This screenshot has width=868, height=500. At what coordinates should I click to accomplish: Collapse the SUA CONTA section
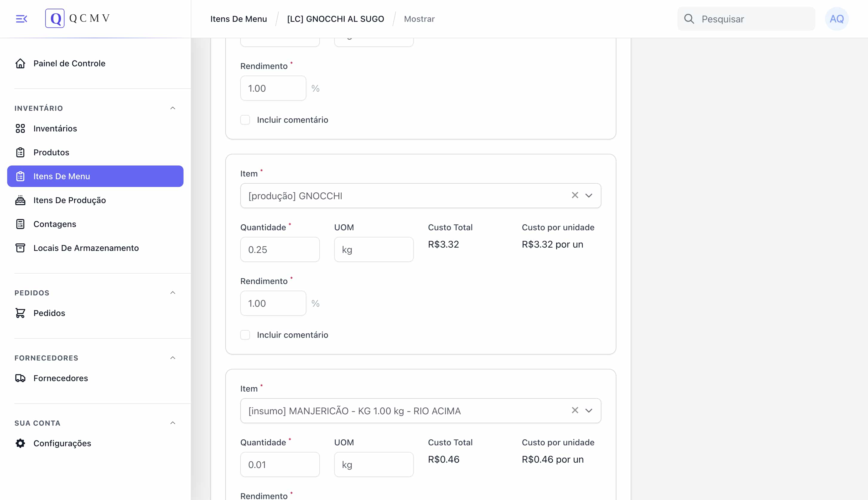click(x=173, y=423)
